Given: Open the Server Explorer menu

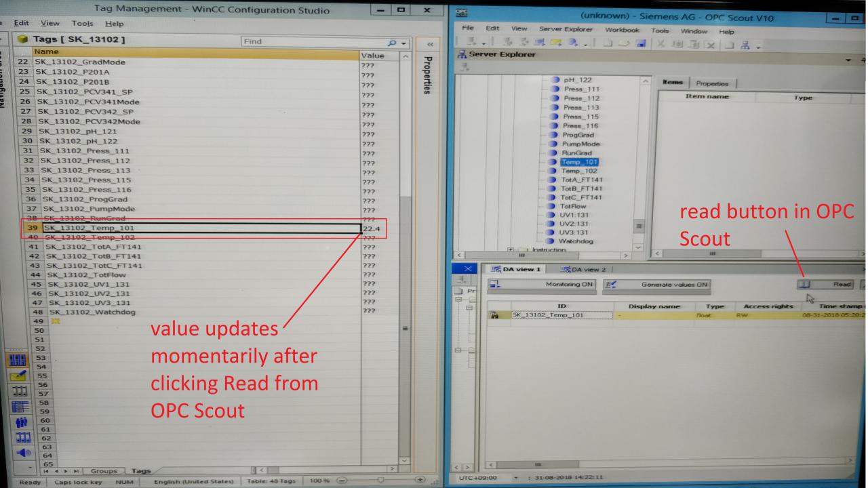Looking at the screenshot, I should coord(566,29).
